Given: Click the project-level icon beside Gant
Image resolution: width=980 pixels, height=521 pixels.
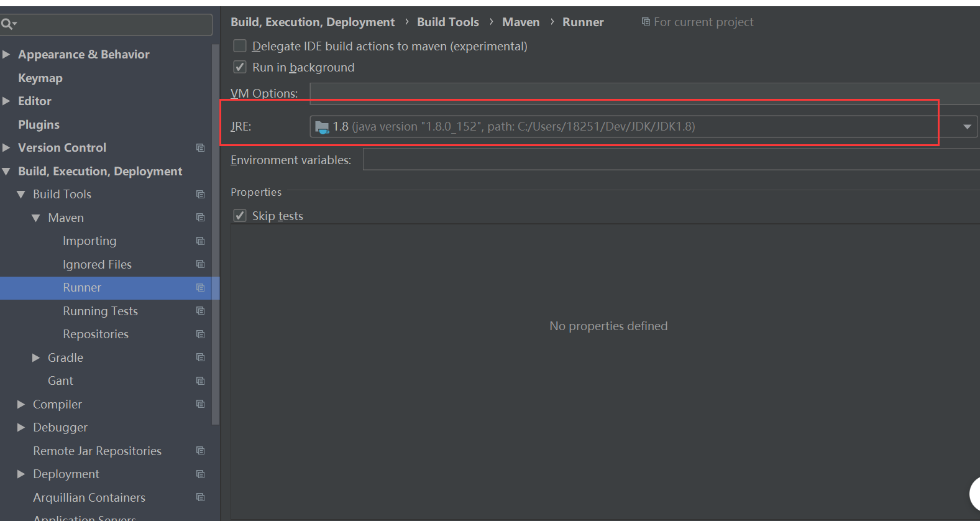Looking at the screenshot, I should [x=200, y=381].
